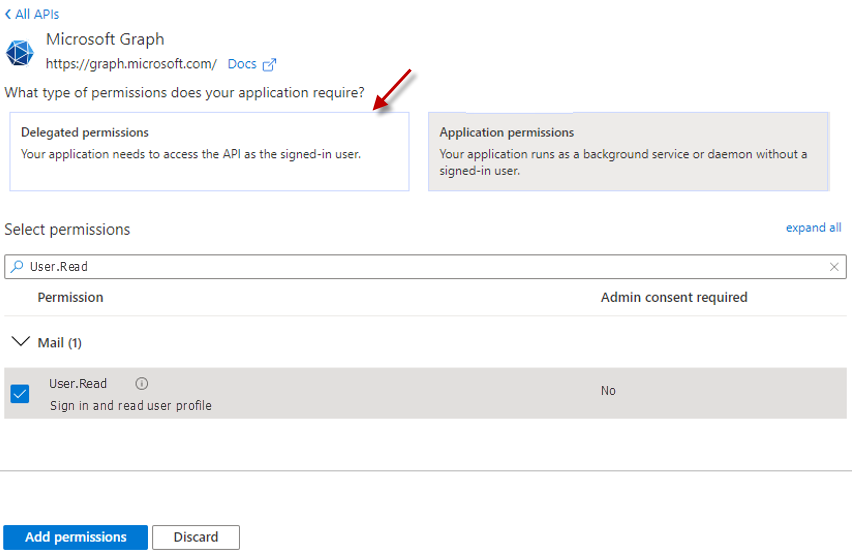The image size is (852, 553).
Task: Click the Microsoft Graph logo icon
Action: click(20, 53)
